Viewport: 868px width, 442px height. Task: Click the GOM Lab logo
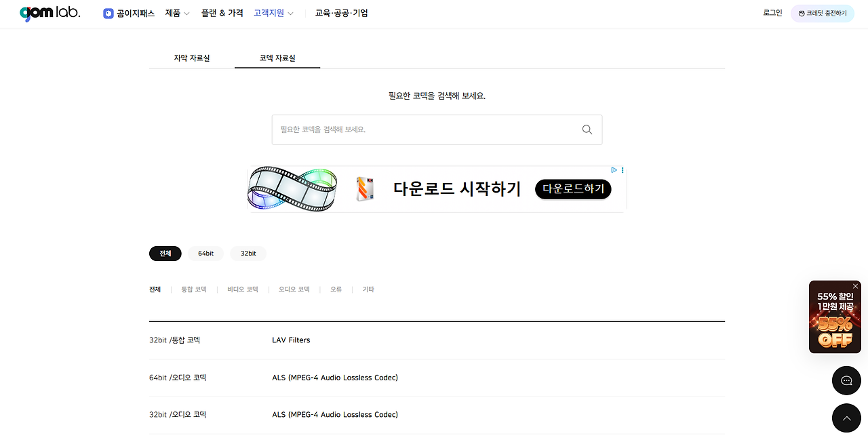pos(50,13)
